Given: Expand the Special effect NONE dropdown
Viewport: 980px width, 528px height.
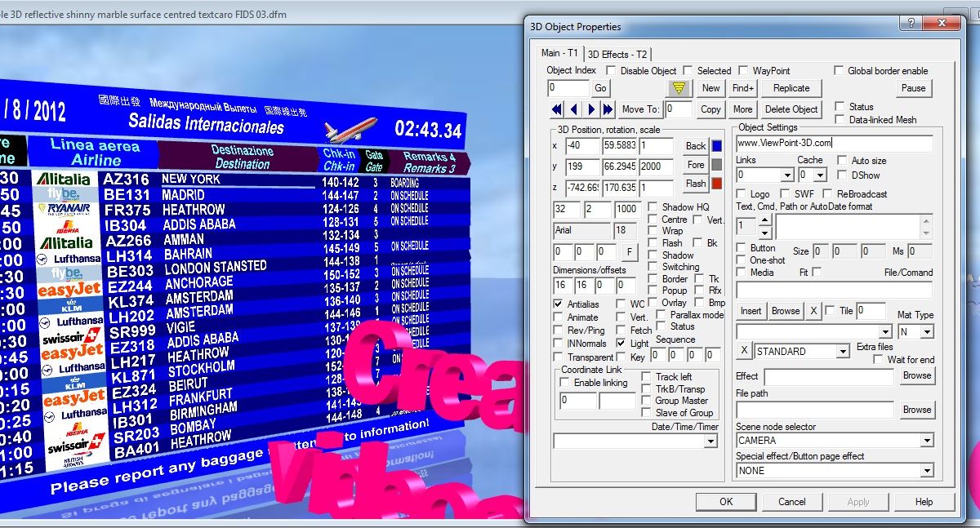Looking at the screenshot, I should coord(927,471).
